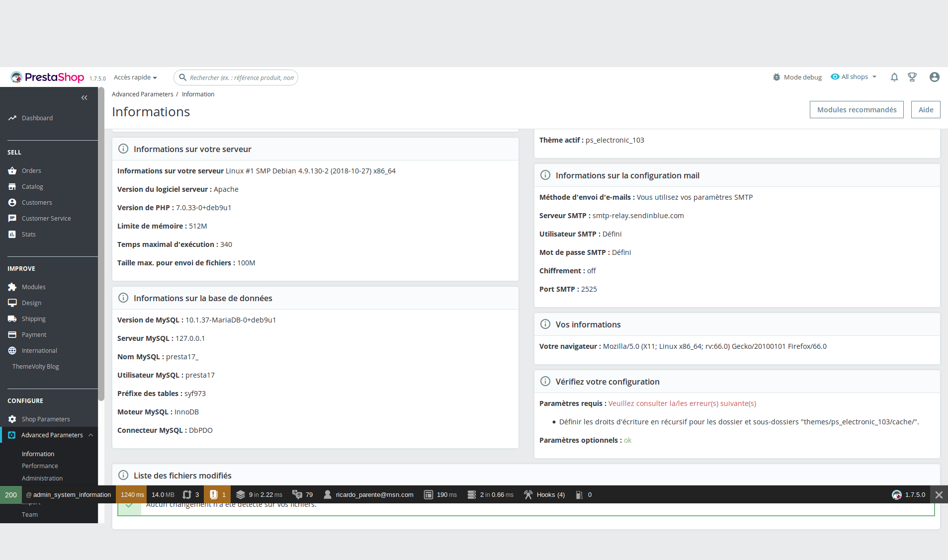Click the Aide button

click(926, 109)
